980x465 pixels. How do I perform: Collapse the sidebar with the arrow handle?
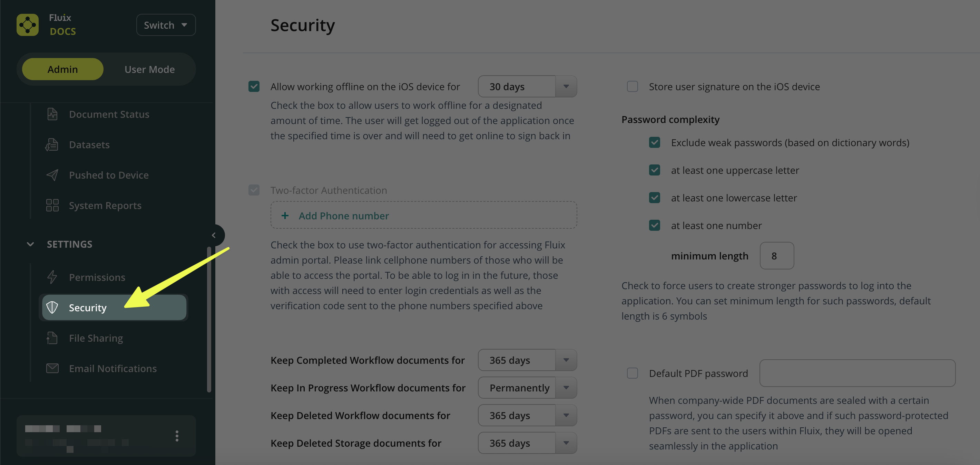coord(214,235)
